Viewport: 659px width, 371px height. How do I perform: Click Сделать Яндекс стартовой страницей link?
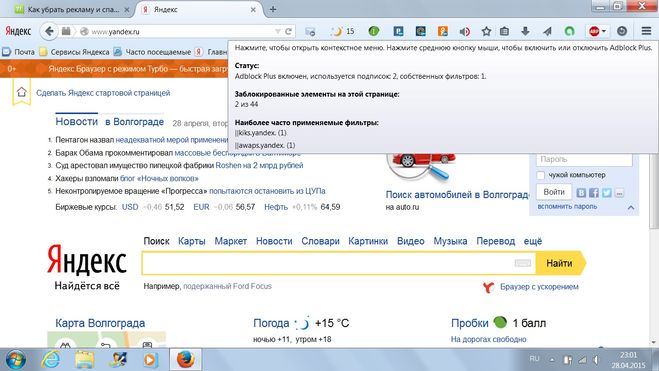point(103,93)
